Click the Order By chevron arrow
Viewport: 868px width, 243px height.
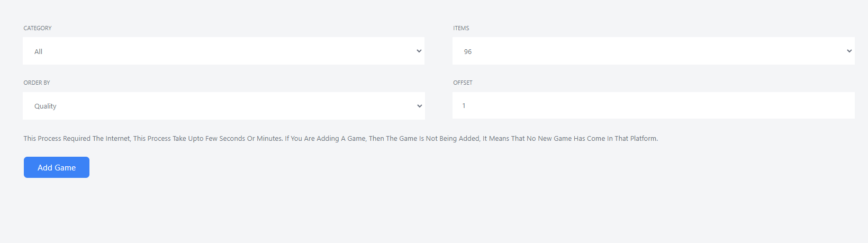(x=419, y=106)
